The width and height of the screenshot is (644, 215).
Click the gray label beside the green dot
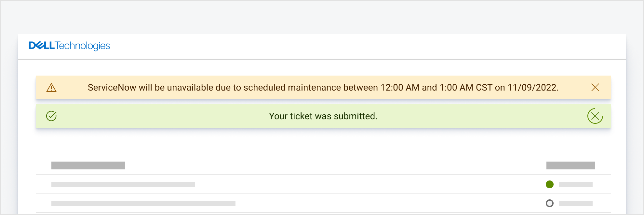[x=575, y=184]
